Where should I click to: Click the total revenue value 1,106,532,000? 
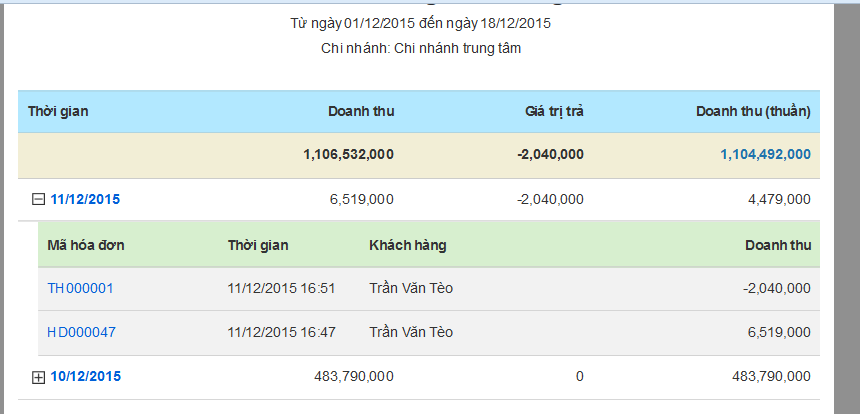(348, 155)
